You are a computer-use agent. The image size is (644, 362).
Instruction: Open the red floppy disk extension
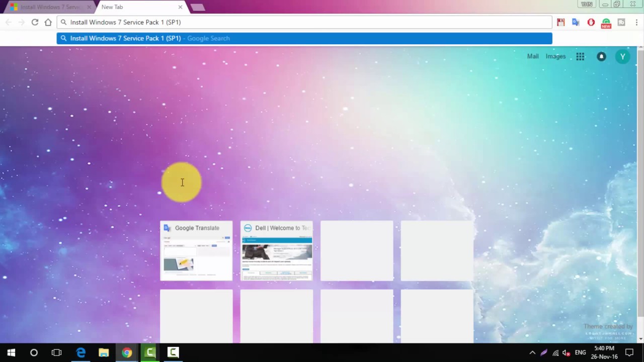tap(560, 22)
